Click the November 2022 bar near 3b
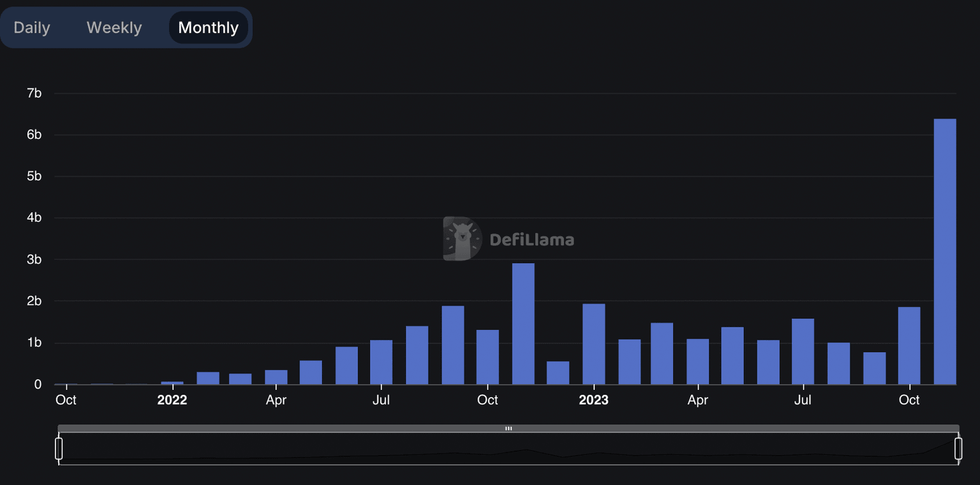The height and width of the screenshot is (485, 980). [523, 324]
